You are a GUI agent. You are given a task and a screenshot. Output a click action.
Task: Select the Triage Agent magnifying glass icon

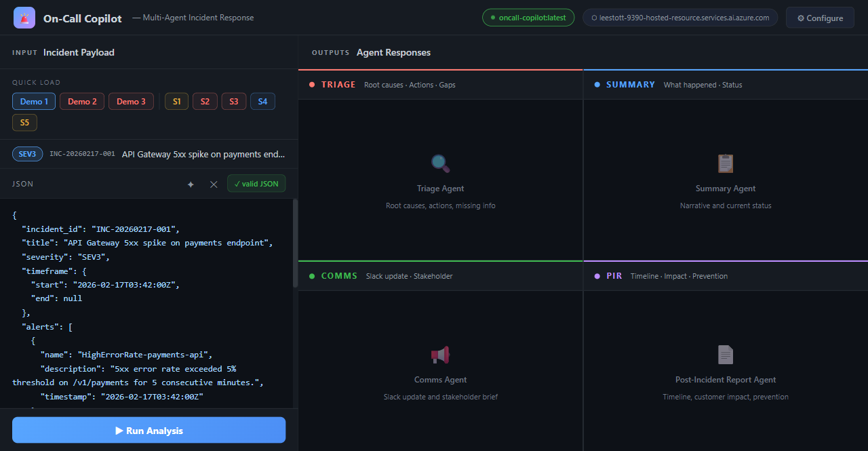[x=440, y=163]
